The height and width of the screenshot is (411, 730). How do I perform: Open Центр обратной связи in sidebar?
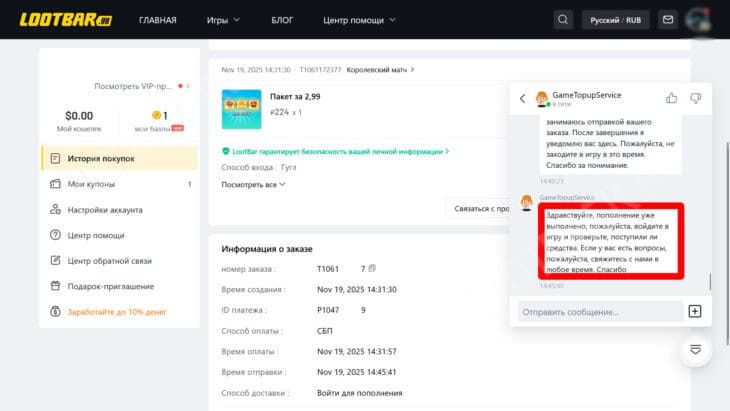[x=119, y=261]
